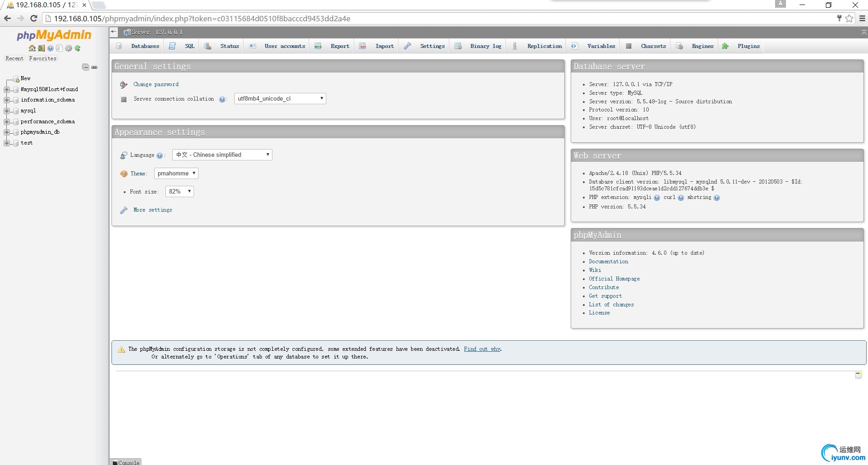This screenshot has width=868, height=465.
Task: Click the Settings wrench icon in top tabs
Action: 407,46
